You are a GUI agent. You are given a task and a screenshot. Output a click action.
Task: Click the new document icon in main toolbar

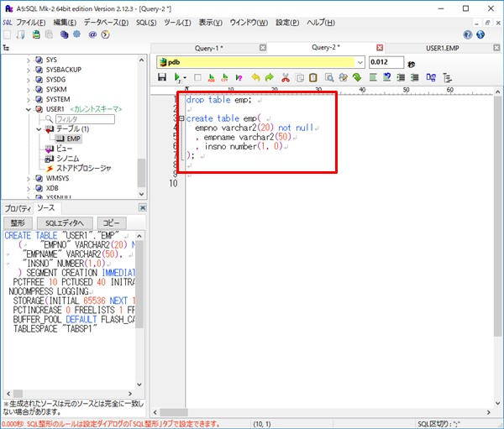[x=7, y=34]
